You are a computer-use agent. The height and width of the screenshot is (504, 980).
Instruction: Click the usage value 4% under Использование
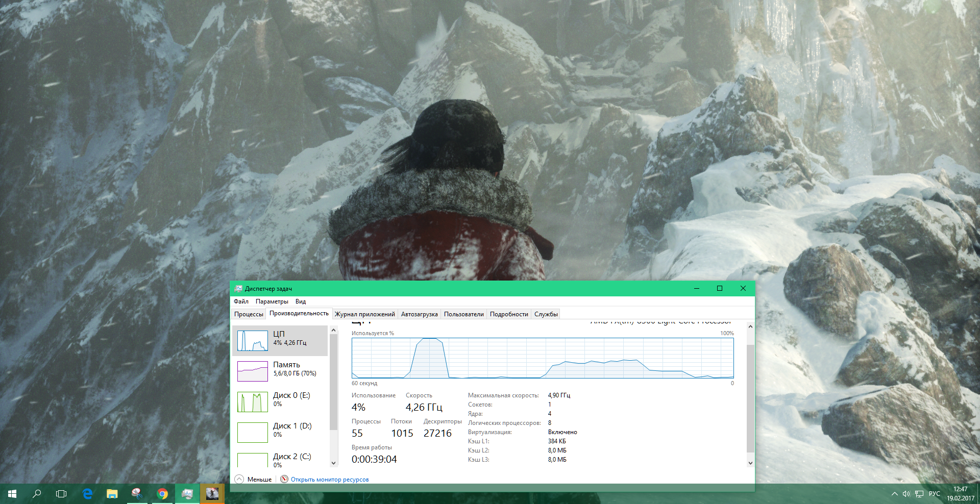point(358,408)
